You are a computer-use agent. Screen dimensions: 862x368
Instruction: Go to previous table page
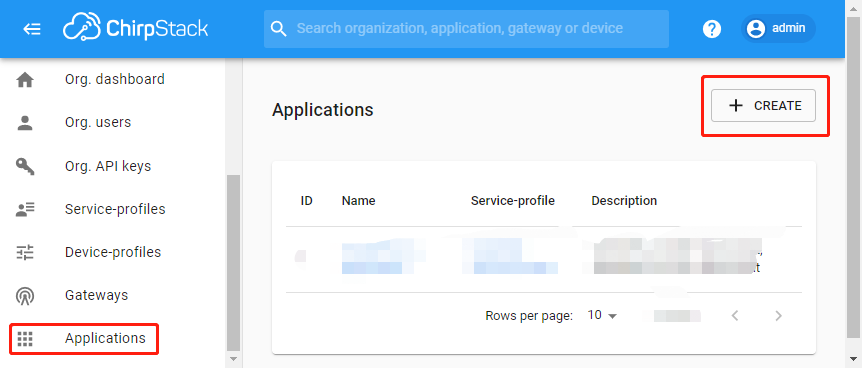(x=735, y=316)
